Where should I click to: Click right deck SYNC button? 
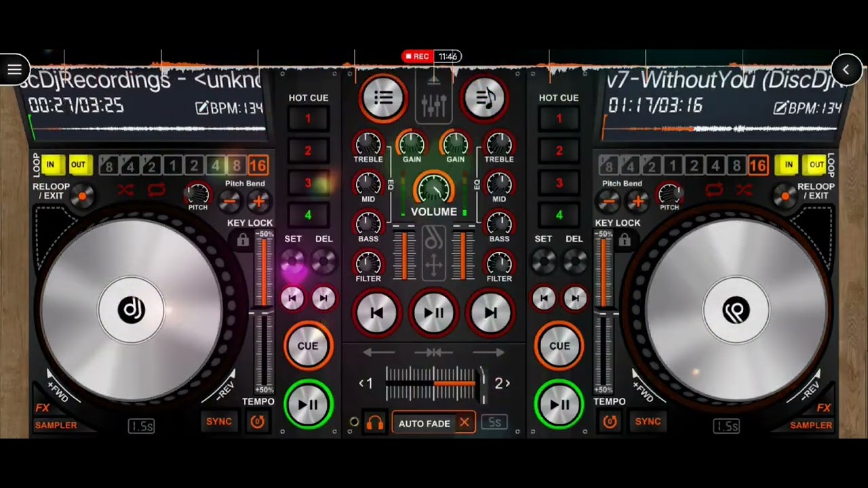point(648,422)
